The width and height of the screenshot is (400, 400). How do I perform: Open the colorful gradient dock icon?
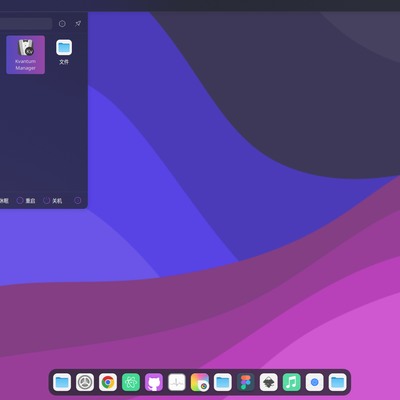click(x=200, y=382)
